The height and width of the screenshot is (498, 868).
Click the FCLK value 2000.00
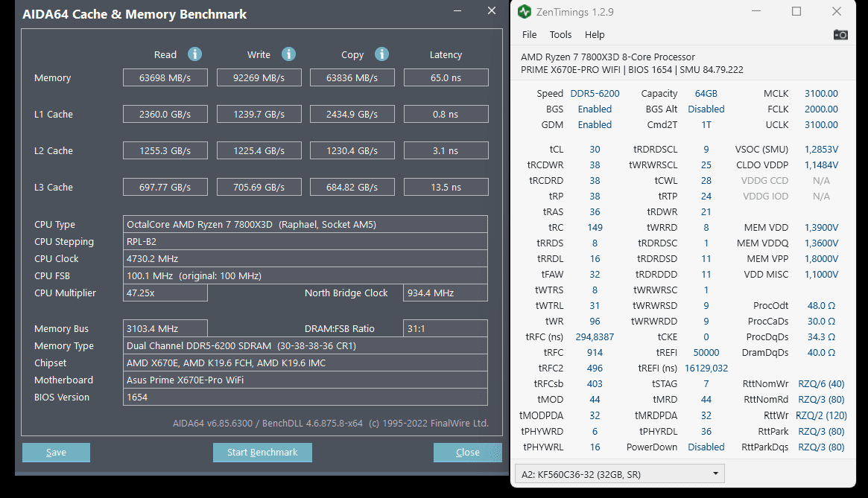pos(822,109)
